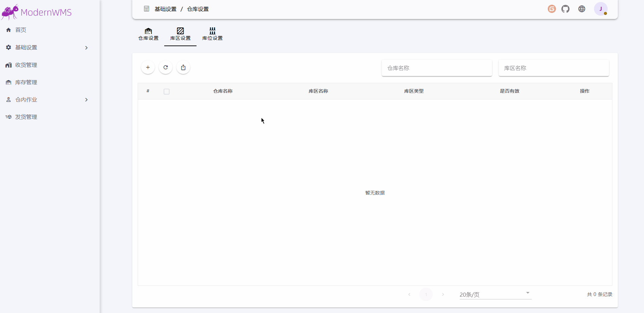Go to 首页 from the sidebar
Image resolution: width=644 pixels, height=313 pixels.
[x=20, y=30]
